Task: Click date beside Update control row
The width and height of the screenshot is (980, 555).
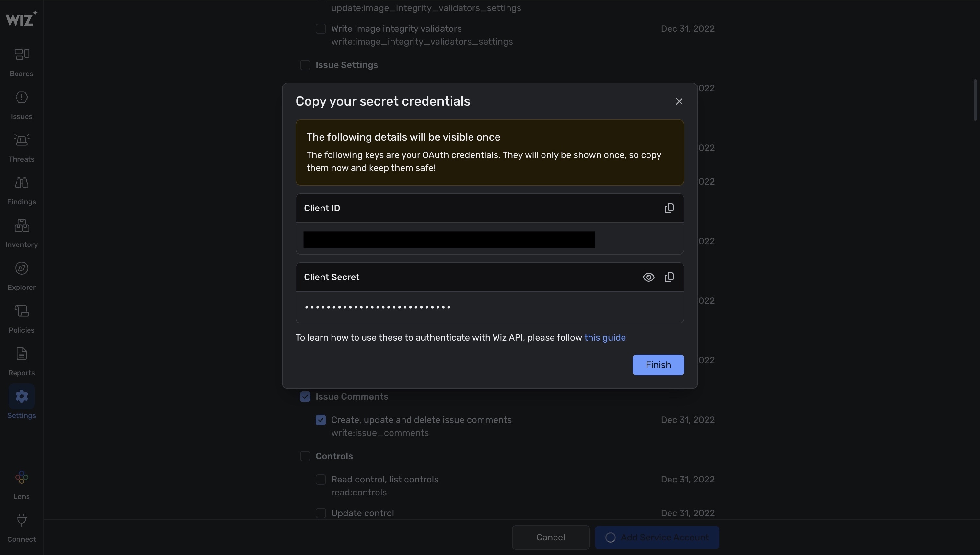Action: click(687, 513)
